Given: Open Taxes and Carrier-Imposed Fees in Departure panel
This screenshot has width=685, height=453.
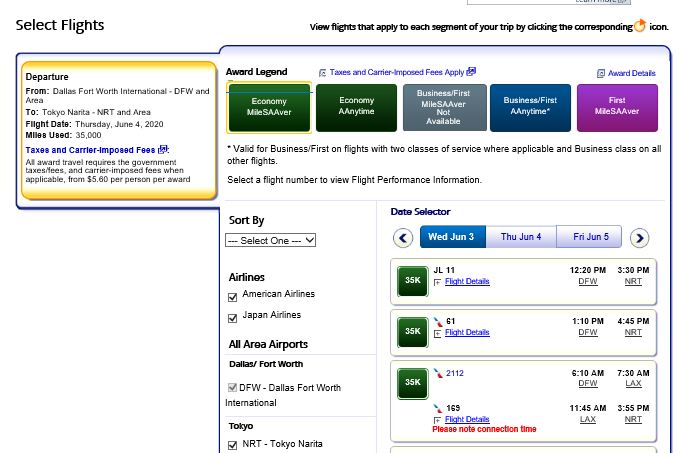Looking at the screenshot, I should click(x=90, y=150).
